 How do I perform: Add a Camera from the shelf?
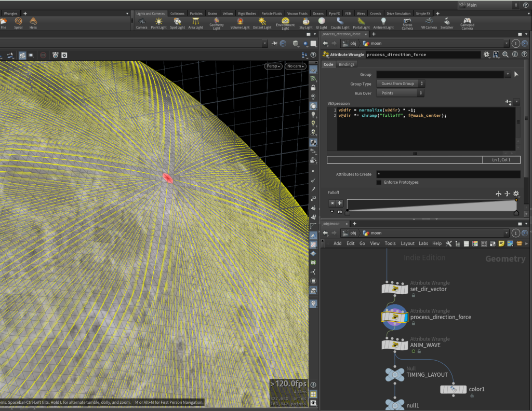pyautogui.click(x=141, y=23)
